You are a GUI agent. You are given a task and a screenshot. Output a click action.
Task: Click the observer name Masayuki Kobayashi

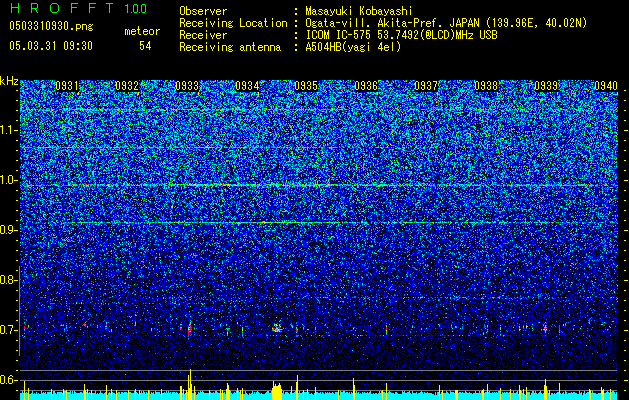359,11
